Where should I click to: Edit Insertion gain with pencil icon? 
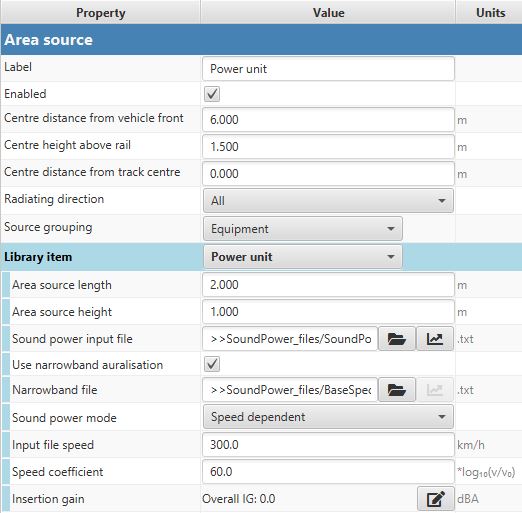[x=435, y=499]
